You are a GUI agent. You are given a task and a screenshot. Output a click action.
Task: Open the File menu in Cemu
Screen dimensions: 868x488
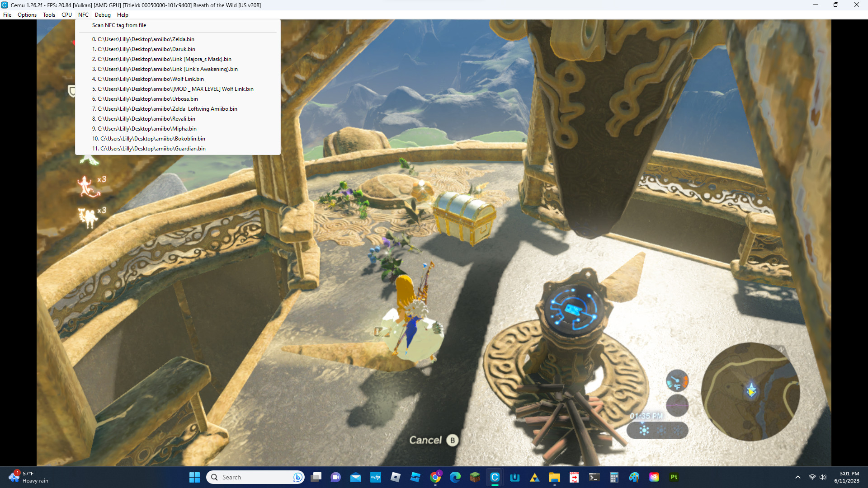click(8, 14)
